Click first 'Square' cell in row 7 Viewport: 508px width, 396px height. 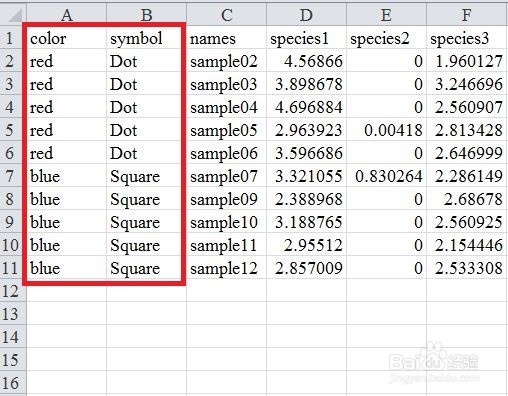146,175
